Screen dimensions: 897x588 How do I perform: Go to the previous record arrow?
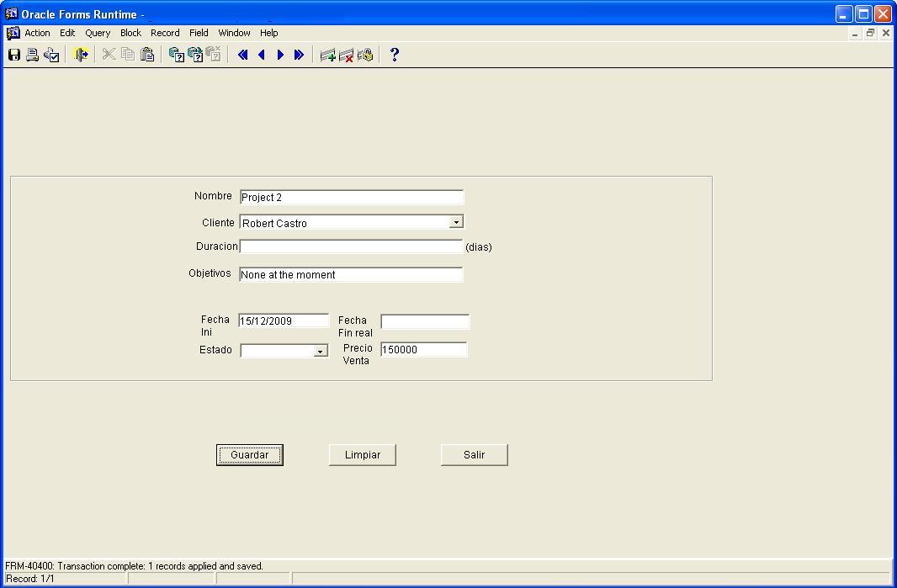262,55
